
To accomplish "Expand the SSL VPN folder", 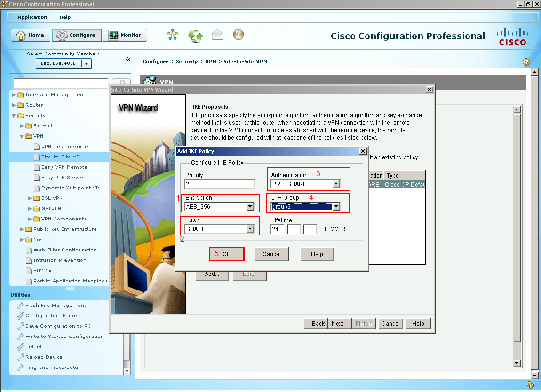I will pyautogui.click(x=30, y=198).
